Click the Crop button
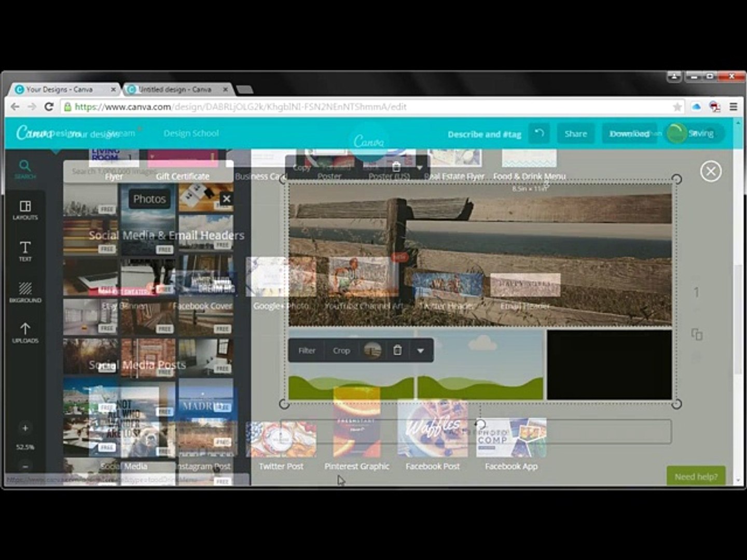The image size is (747, 560). [x=341, y=351]
